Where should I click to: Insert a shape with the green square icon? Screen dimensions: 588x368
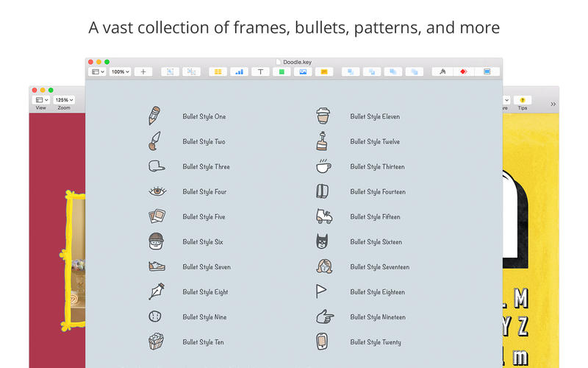pyautogui.click(x=282, y=71)
